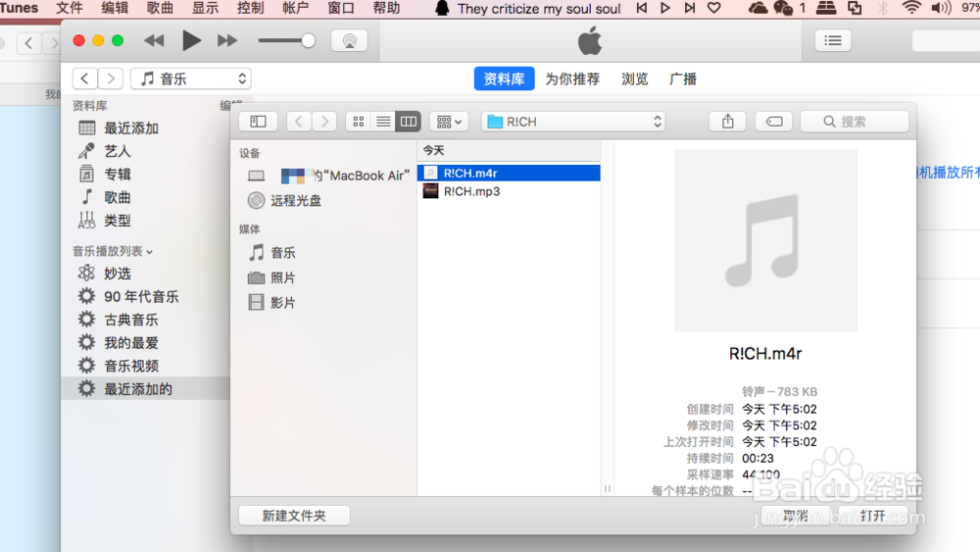Screen dimensions: 980x552
Task: Click the WeChat menu bar icon
Action: [x=782, y=8]
